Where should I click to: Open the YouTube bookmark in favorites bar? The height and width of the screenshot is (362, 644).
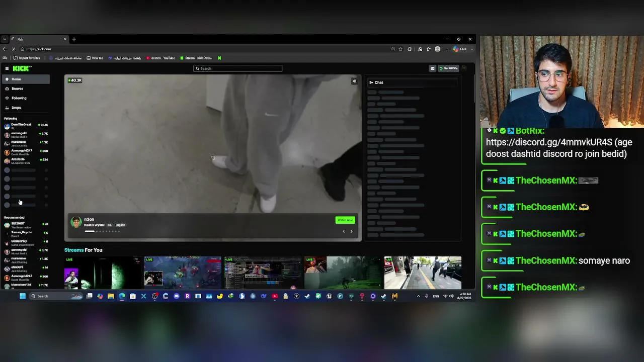[x=161, y=58]
